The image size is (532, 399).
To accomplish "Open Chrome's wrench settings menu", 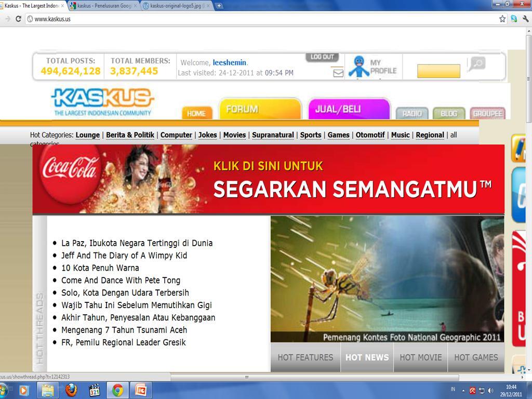I will 525,19.
